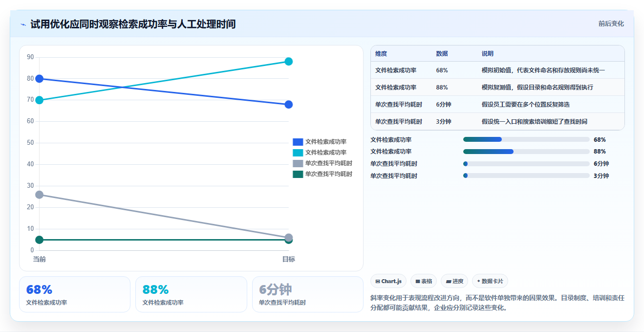The image size is (644, 332).
Task: Click the 目标 x-axis label
Action: (x=289, y=259)
